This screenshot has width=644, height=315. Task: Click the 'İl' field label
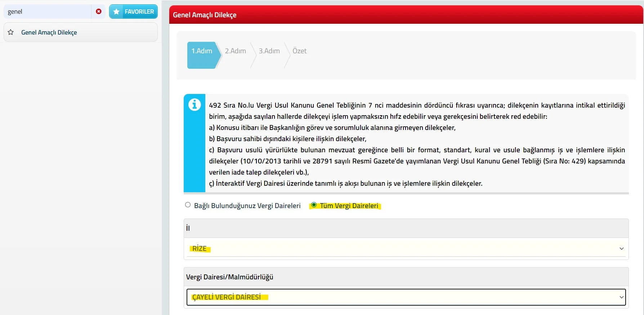pos(188,228)
